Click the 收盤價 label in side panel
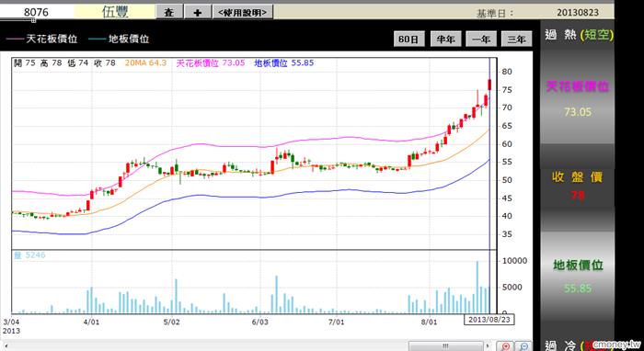 pos(577,177)
